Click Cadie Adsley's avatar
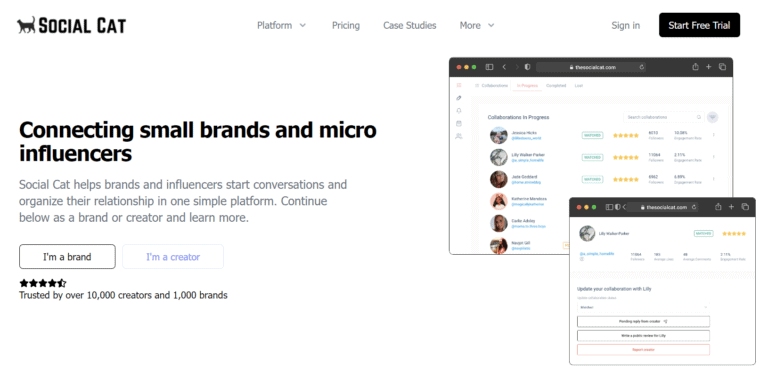Image resolution: width=768 pixels, height=379 pixels. click(x=499, y=223)
